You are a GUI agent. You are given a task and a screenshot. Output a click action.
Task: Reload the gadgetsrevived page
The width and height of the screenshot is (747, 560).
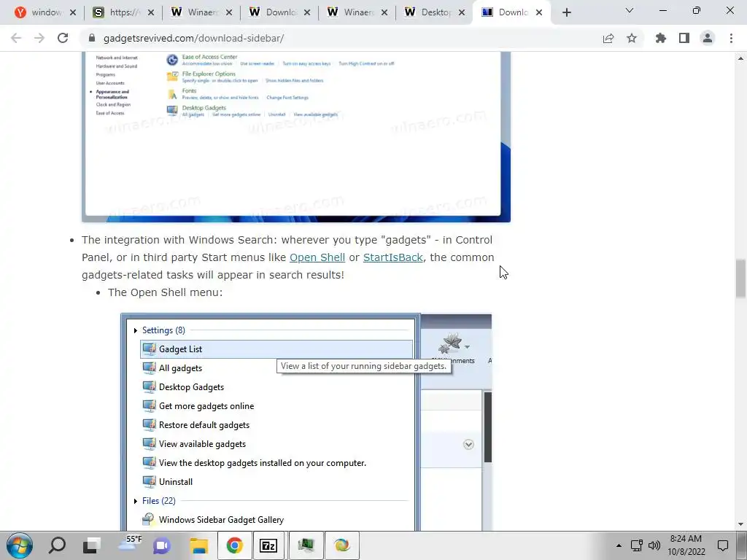[63, 38]
